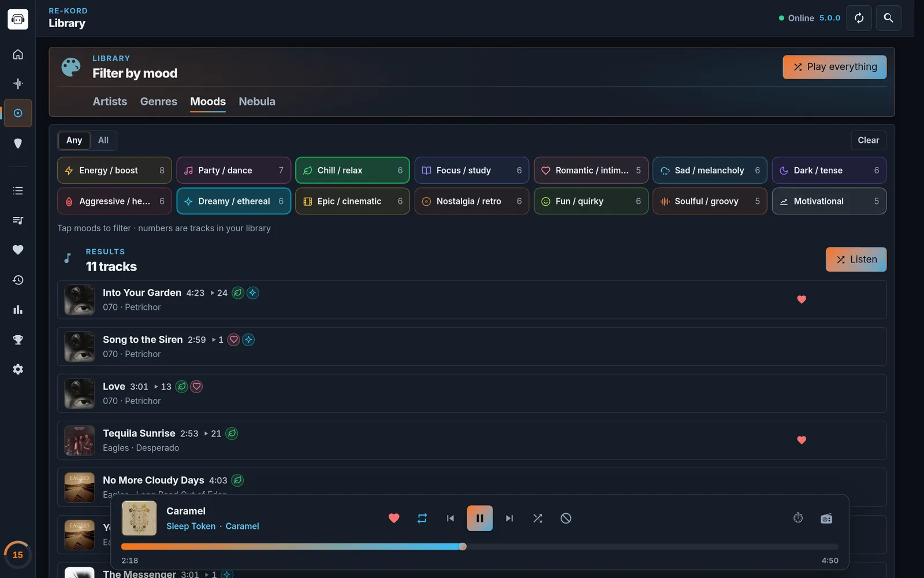
Task: Open the Home icon in sidebar
Action: pyautogui.click(x=18, y=54)
